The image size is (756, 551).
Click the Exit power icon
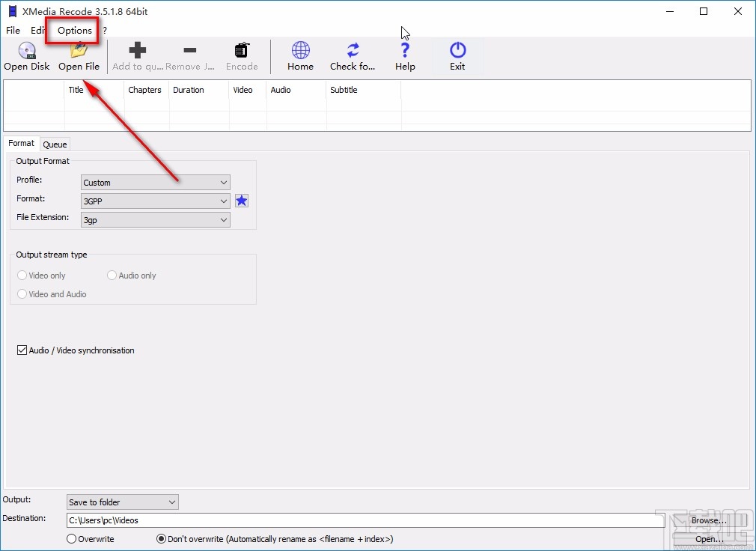tap(457, 51)
